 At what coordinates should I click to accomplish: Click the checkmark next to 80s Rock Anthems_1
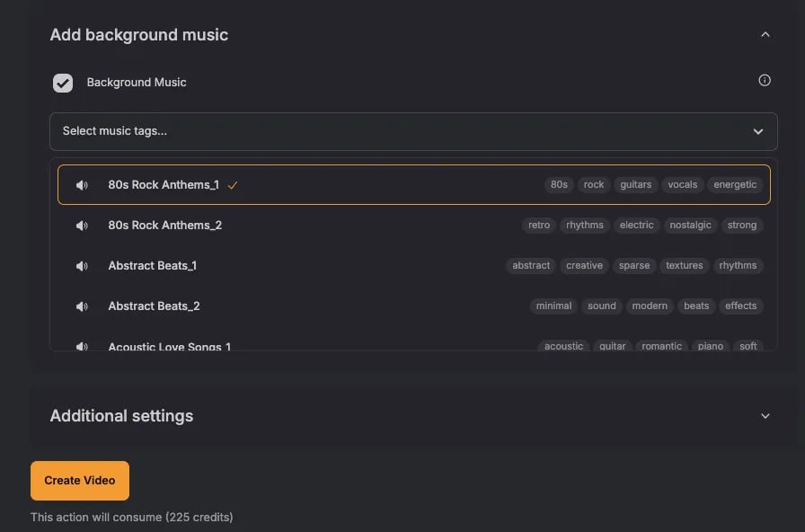[233, 185]
